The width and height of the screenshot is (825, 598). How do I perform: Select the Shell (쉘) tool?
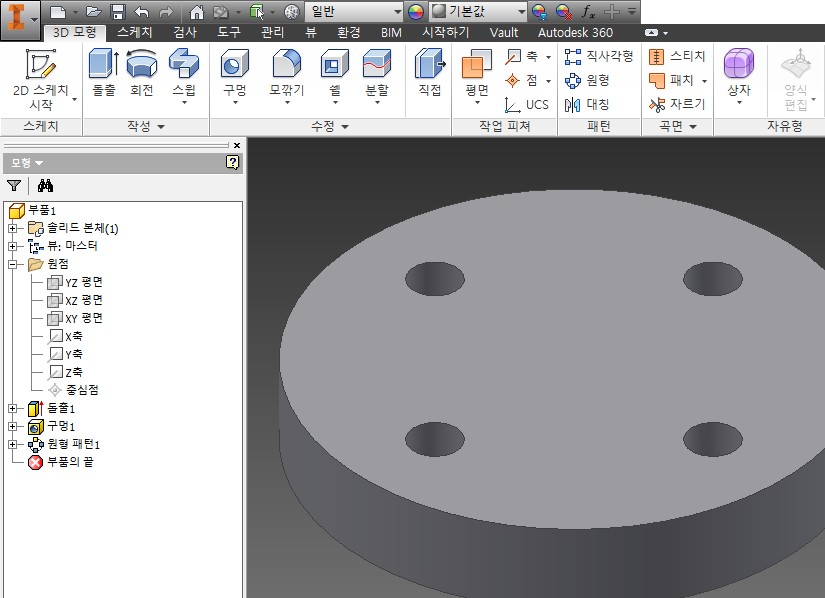(x=335, y=76)
